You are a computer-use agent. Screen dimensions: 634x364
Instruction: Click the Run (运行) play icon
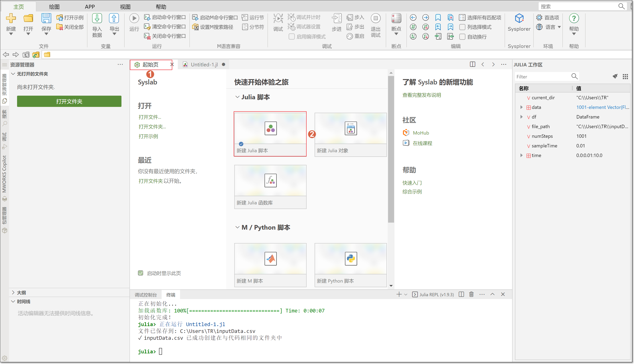[x=134, y=18]
